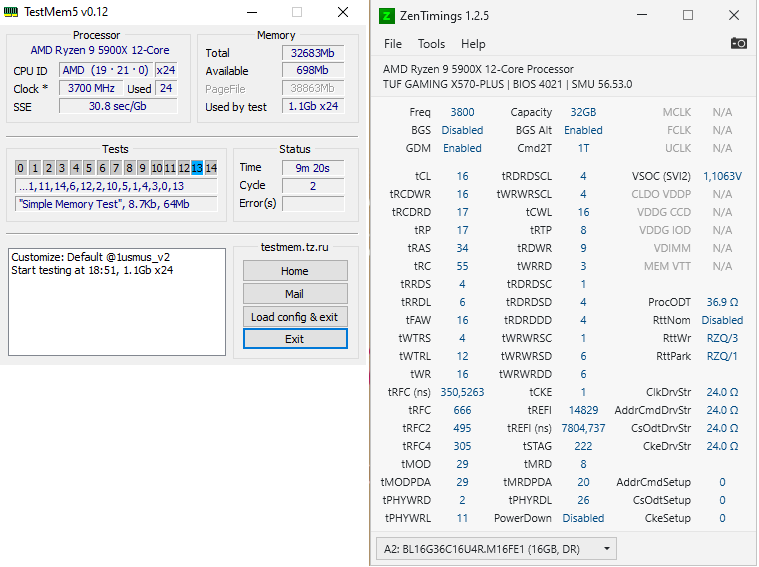This screenshot has width=759, height=567.
Task: Open the Help menu in ZenTimings
Action: (473, 44)
